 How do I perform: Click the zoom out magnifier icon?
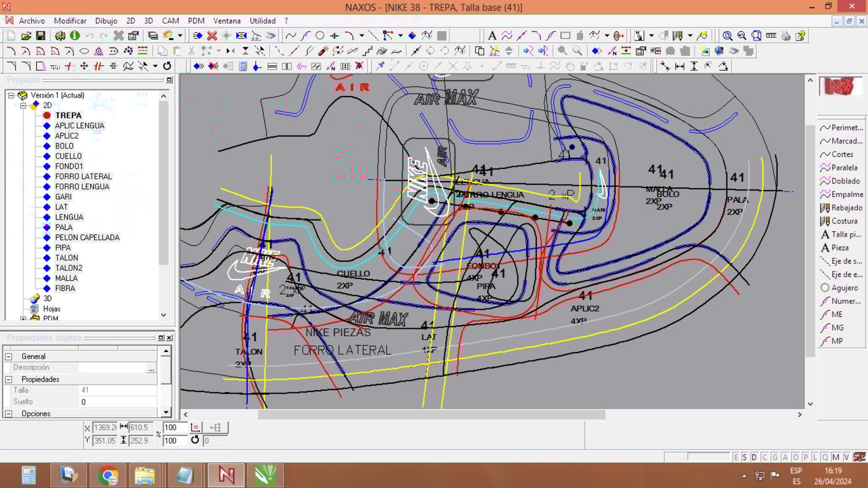tap(742, 36)
